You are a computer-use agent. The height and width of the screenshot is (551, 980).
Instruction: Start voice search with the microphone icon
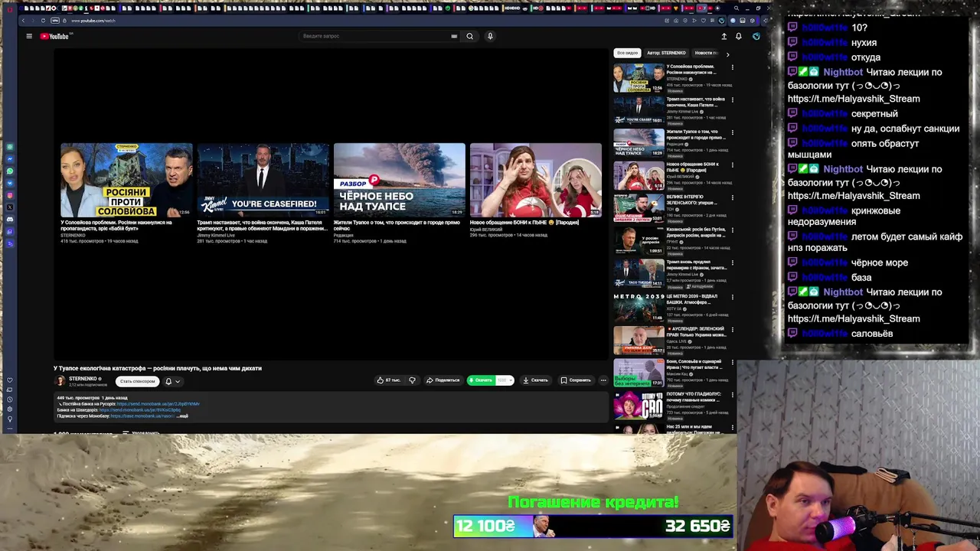(x=490, y=36)
